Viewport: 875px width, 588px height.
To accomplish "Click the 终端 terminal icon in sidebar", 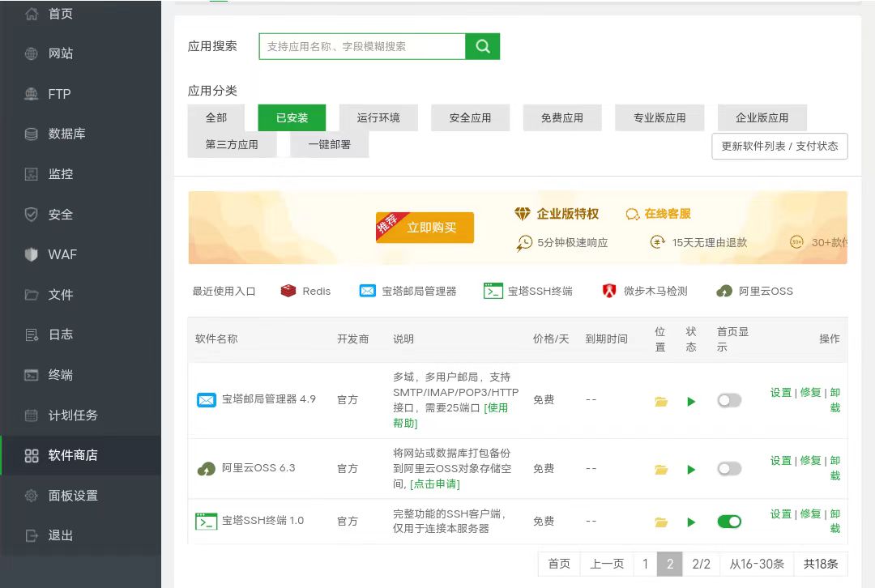I will coord(32,375).
